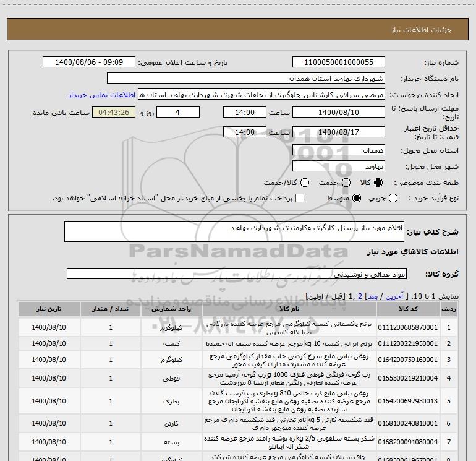Click item code 0164200759160001
The height and width of the screenshot is (461, 476).
pos(408,360)
